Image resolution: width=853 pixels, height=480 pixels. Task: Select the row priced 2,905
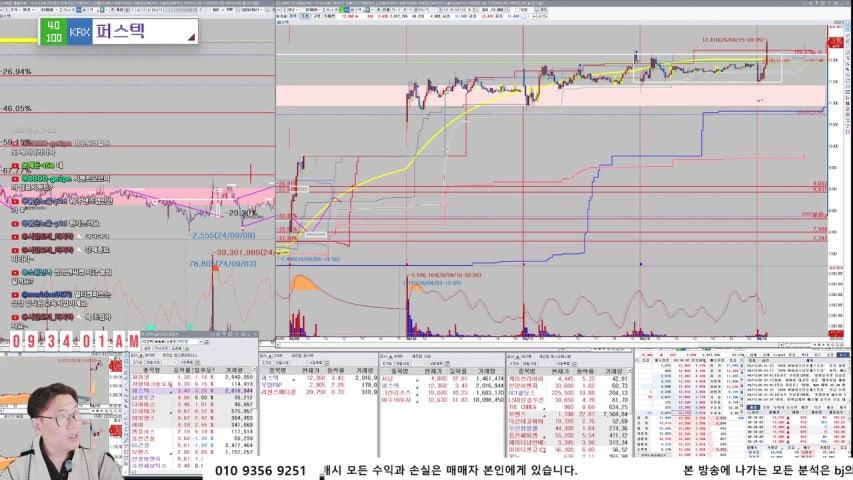tap(319, 385)
